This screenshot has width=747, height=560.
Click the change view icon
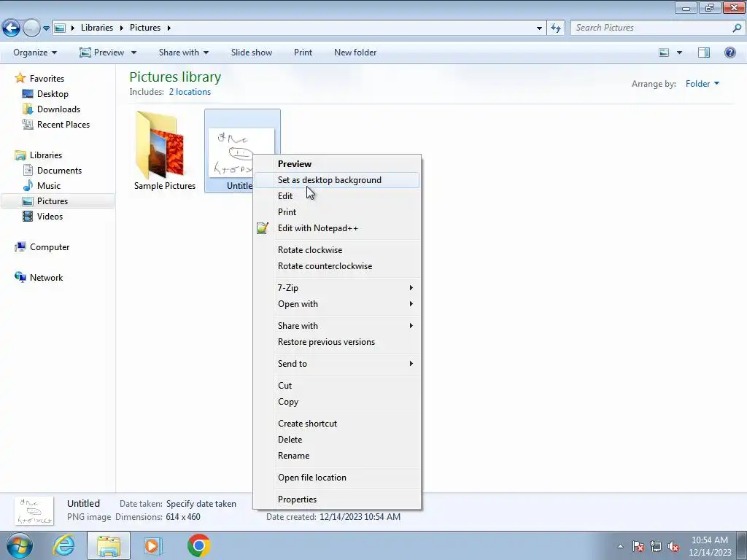pos(664,52)
